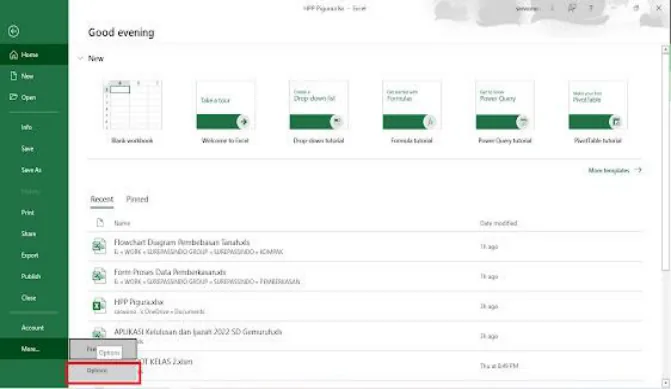Open Form Proses Data Pemberkasan file
Image resolution: width=671 pixels, height=389 pixels.
pyautogui.click(x=365, y=276)
